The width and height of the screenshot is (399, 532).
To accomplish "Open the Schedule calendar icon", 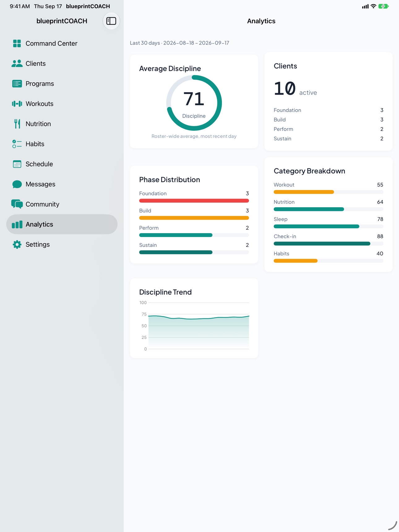I will (x=17, y=164).
